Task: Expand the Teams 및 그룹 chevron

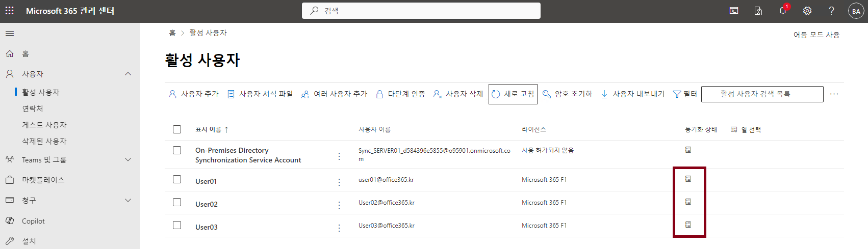Action: pos(128,159)
